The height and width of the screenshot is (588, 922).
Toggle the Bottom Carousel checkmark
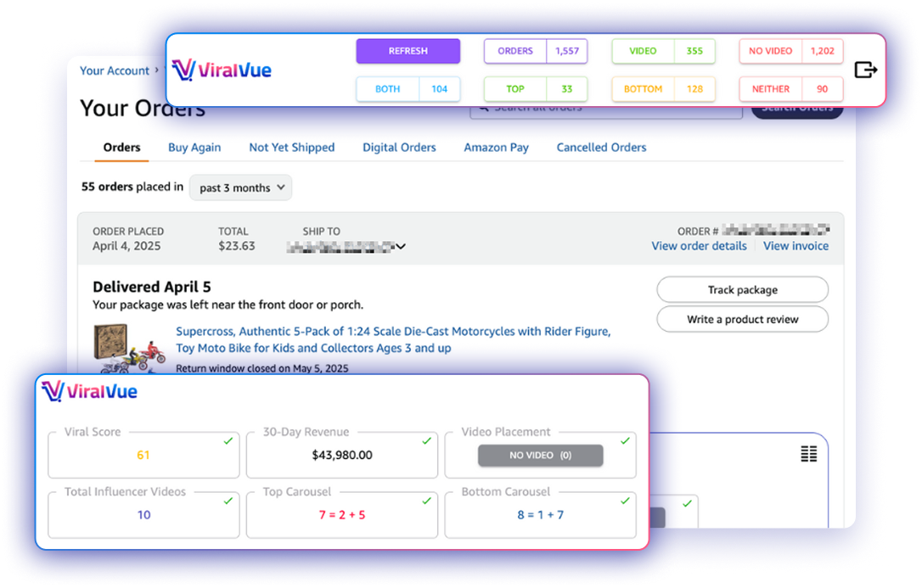coord(625,501)
